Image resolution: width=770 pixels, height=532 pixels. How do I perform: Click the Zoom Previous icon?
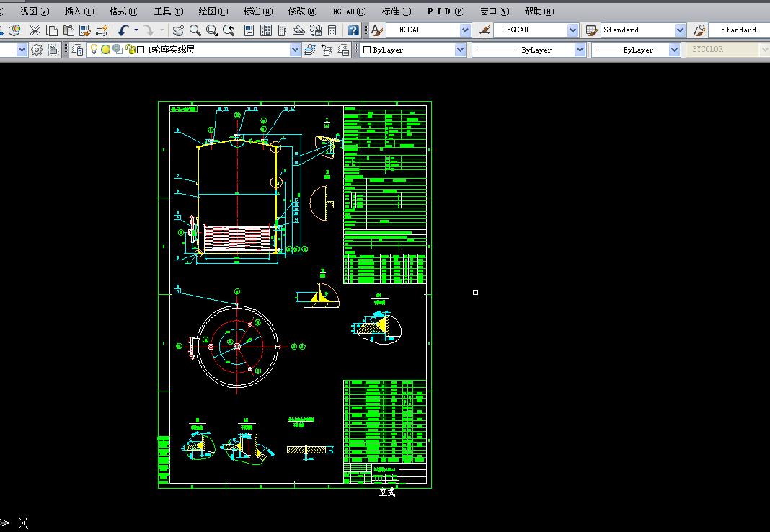229,30
